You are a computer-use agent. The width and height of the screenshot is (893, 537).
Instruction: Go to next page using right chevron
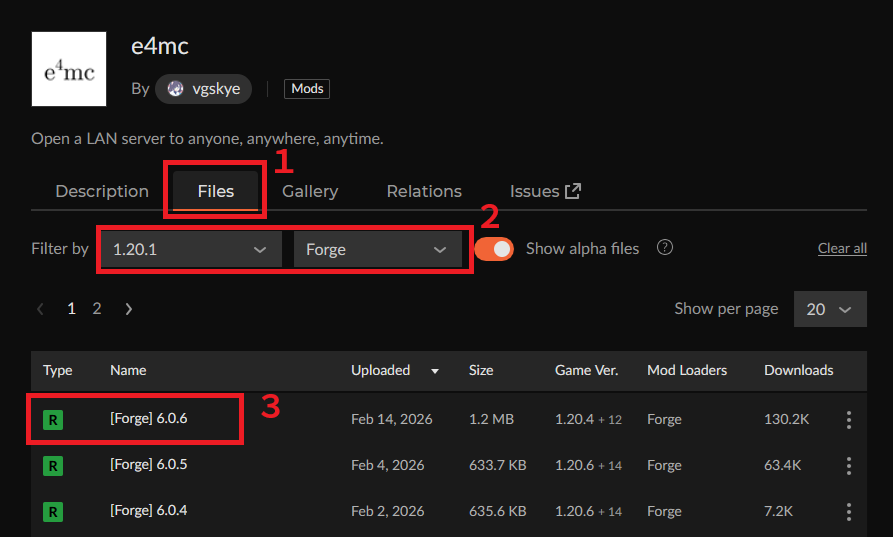(x=129, y=309)
